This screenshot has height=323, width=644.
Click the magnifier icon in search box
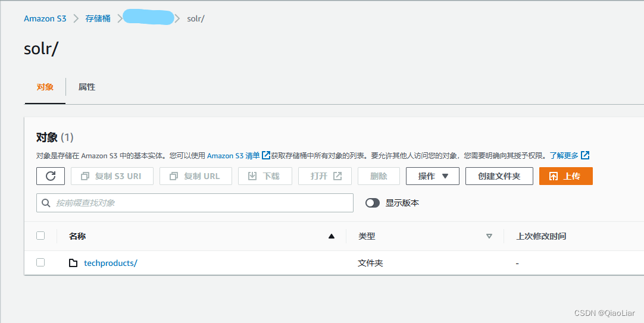click(46, 203)
